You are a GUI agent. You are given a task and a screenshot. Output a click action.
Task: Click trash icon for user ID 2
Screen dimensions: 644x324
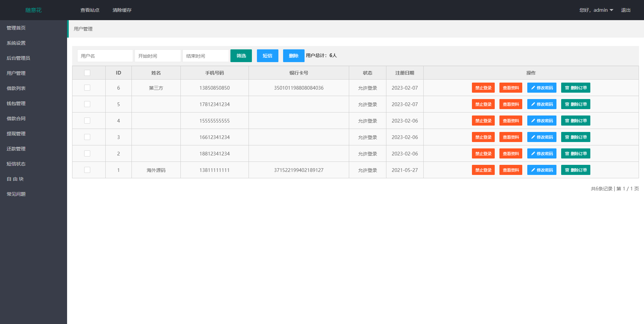pyautogui.click(x=567, y=154)
